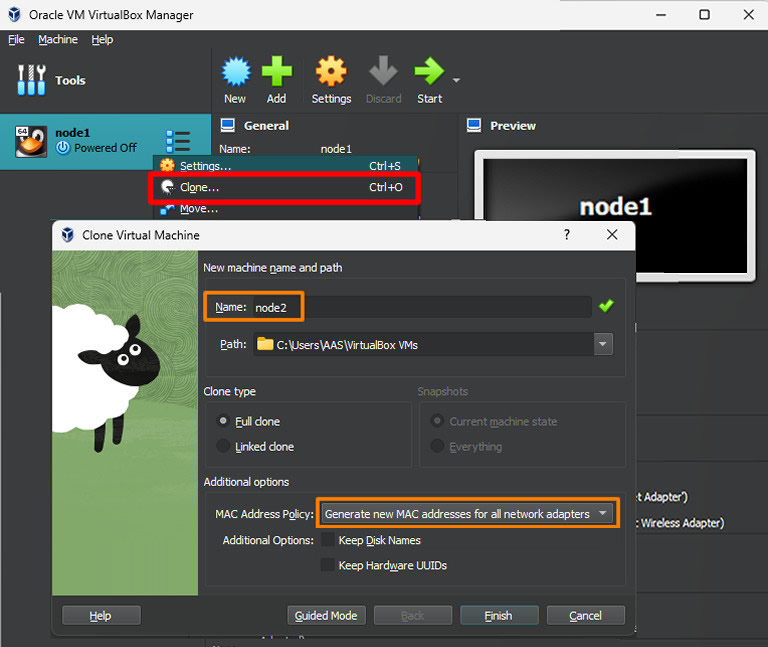Click the Clone dialog VirtualBox icon
The width and height of the screenshot is (768, 647).
tap(68, 235)
